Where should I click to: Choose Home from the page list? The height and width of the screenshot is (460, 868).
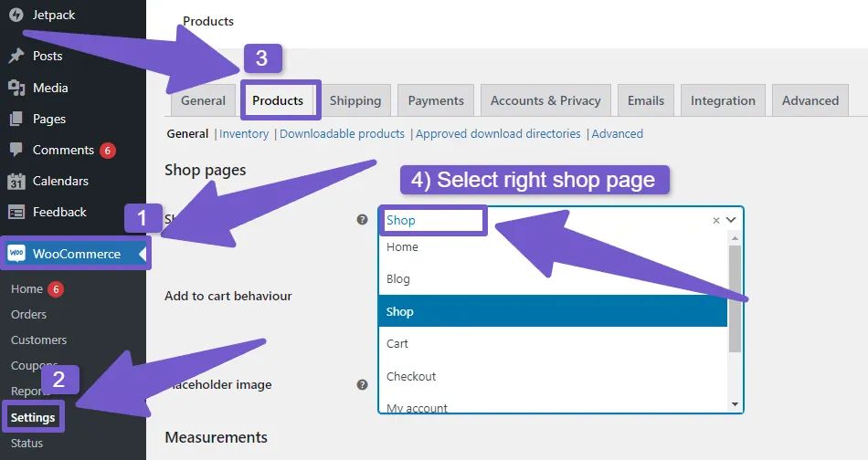tap(553, 247)
